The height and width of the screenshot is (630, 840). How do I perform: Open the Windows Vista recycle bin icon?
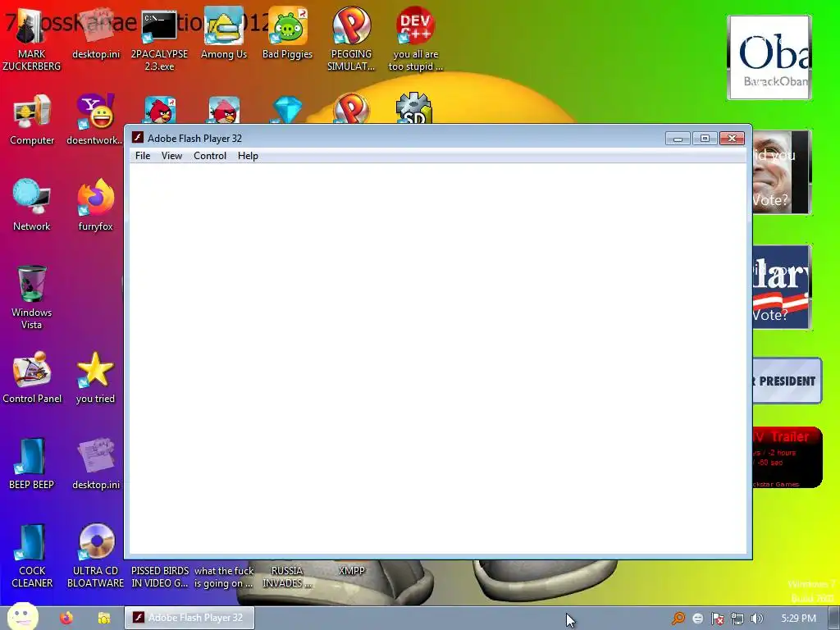(32, 298)
